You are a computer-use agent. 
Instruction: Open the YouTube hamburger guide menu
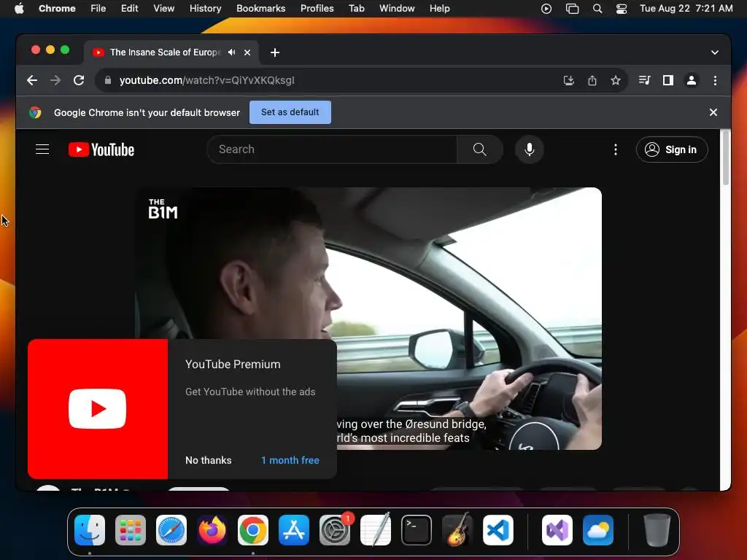click(x=42, y=149)
